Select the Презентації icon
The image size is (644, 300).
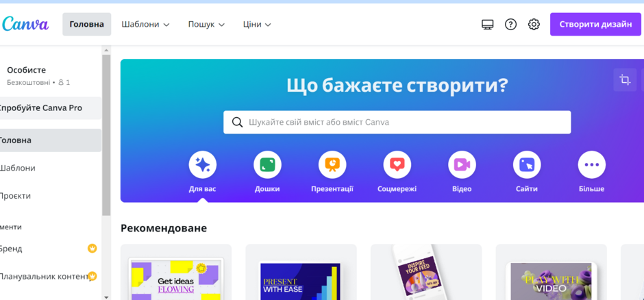[332, 165]
